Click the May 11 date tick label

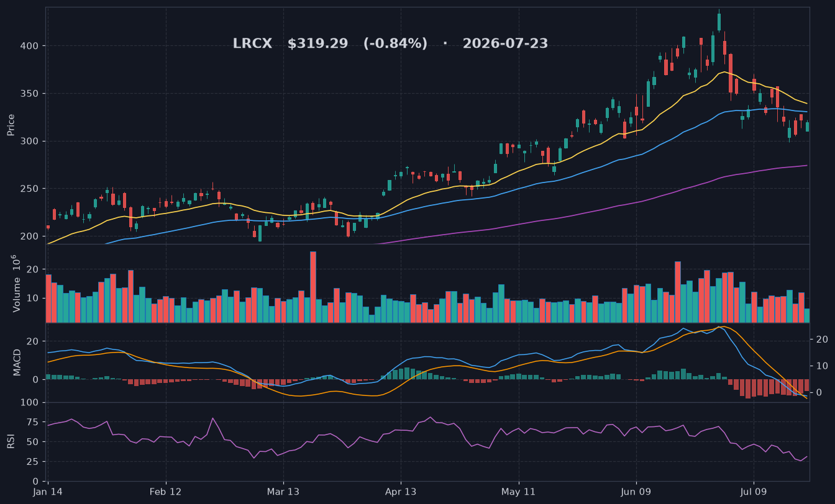click(x=518, y=492)
